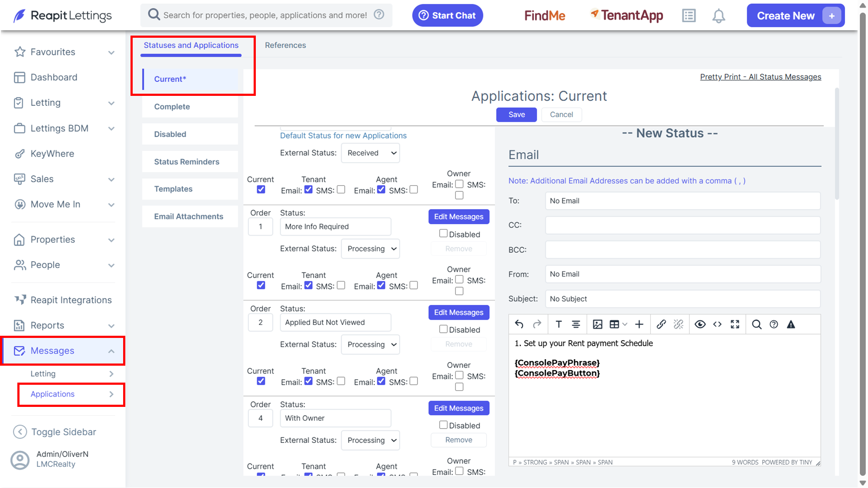Click into the main search bar

tap(266, 15)
